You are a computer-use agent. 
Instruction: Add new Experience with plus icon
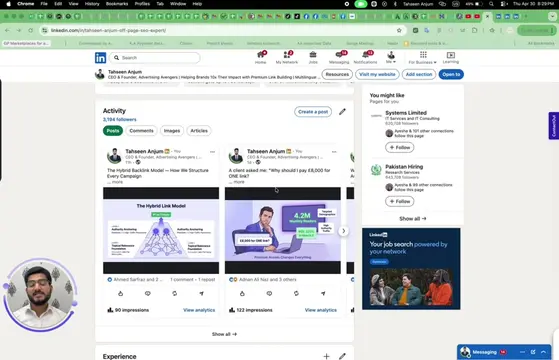point(326,356)
